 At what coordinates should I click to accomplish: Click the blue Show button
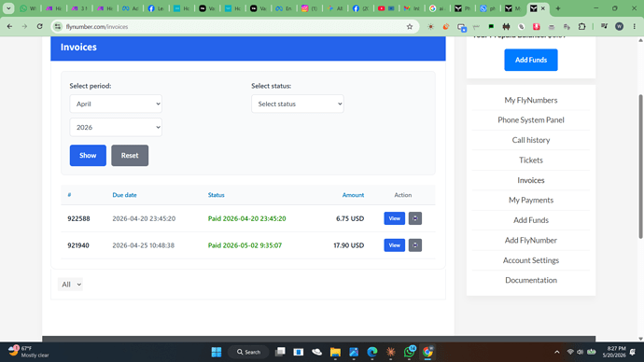[x=88, y=156]
